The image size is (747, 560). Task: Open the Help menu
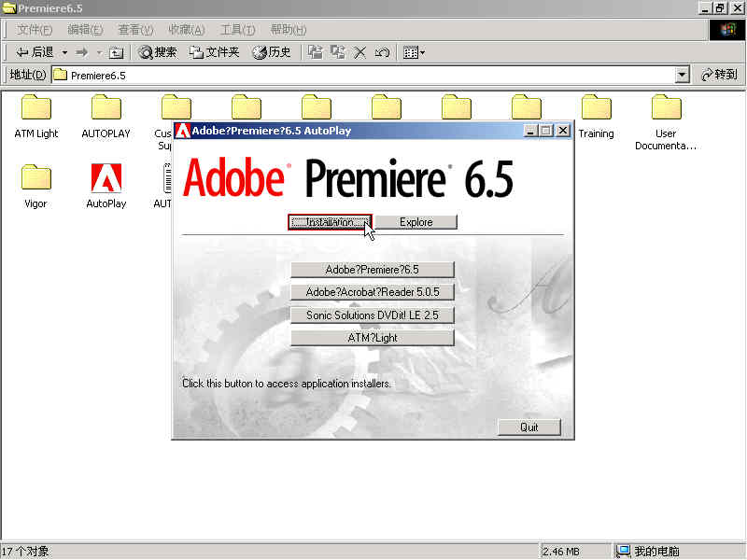(288, 30)
